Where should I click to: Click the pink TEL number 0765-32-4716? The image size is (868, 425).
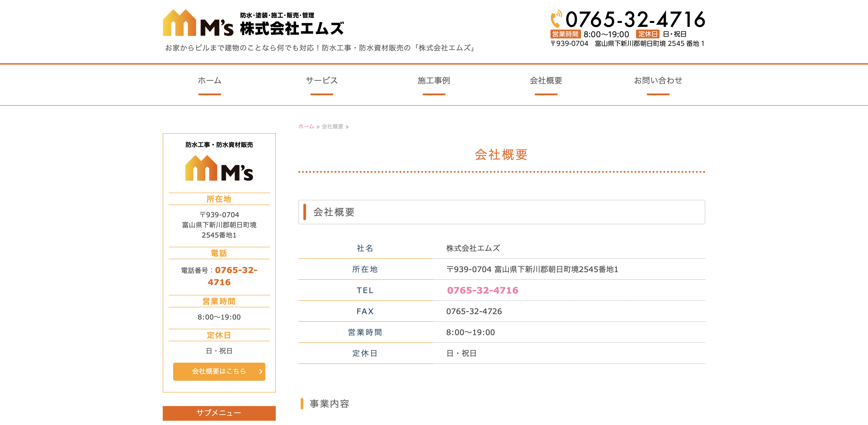pyautogui.click(x=483, y=290)
